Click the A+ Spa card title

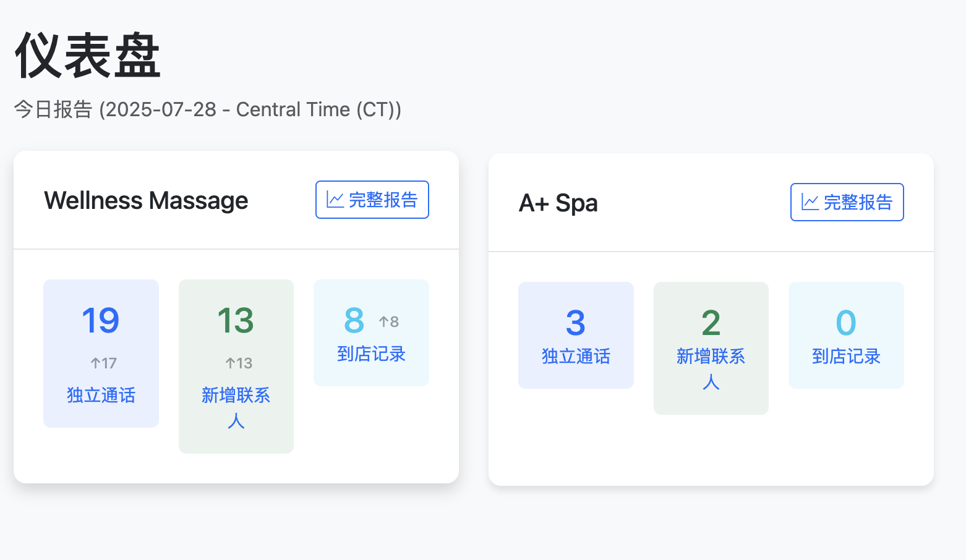pyautogui.click(x=558, y=203)
